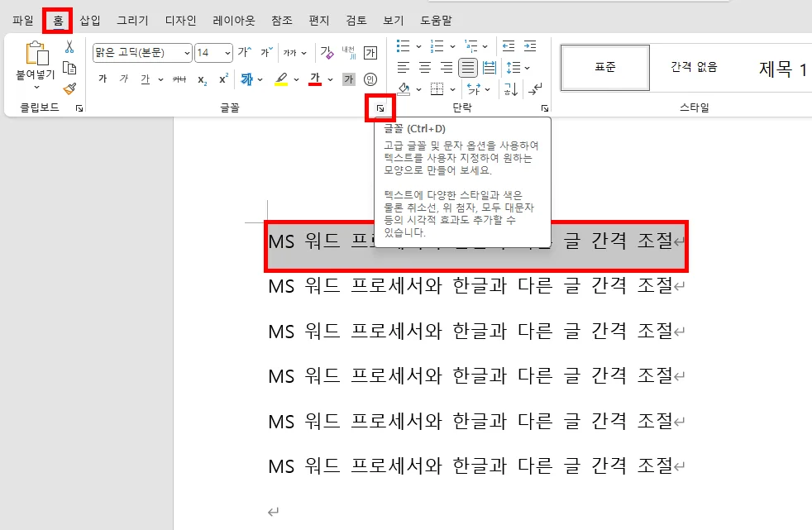Enable center paragraph alignment
Screen dimensions: 812x530
click(423, 67)
